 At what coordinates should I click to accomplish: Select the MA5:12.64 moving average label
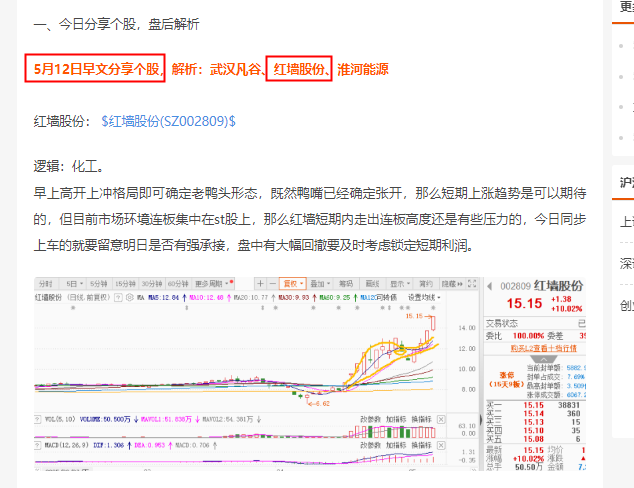click(x=163, y=298)
